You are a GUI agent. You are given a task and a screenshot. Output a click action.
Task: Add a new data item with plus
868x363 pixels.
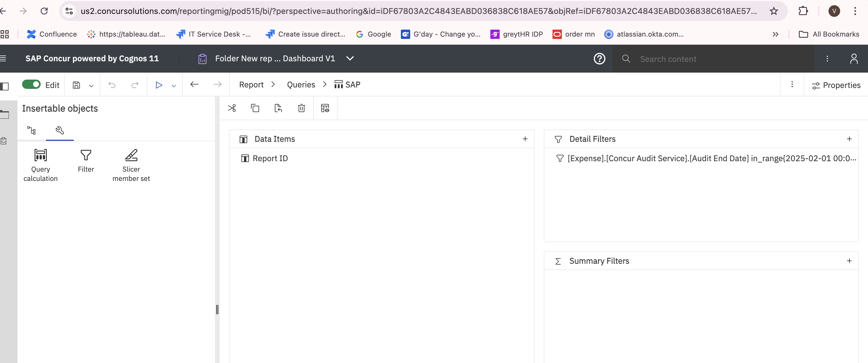click(525, 139)
